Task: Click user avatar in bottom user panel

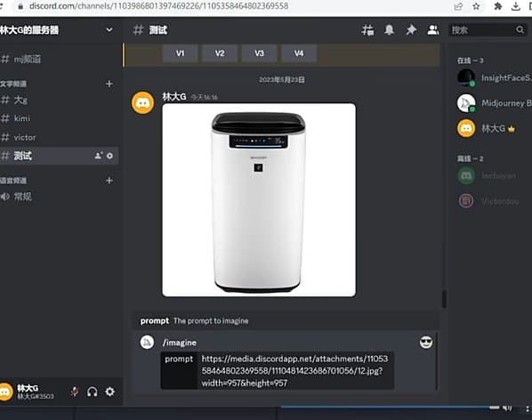Action: coord(5,392)
